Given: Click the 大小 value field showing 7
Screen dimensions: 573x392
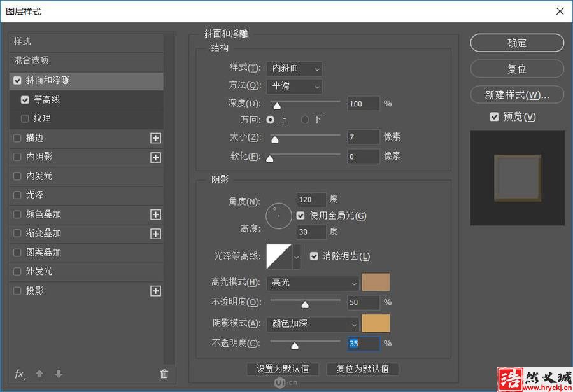Looking at the screenshot, I should point(364,137).
